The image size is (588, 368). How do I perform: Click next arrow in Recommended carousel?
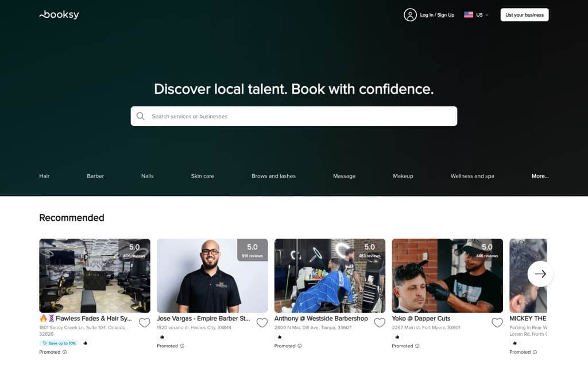pyautogui.click(x=540, y=274)
